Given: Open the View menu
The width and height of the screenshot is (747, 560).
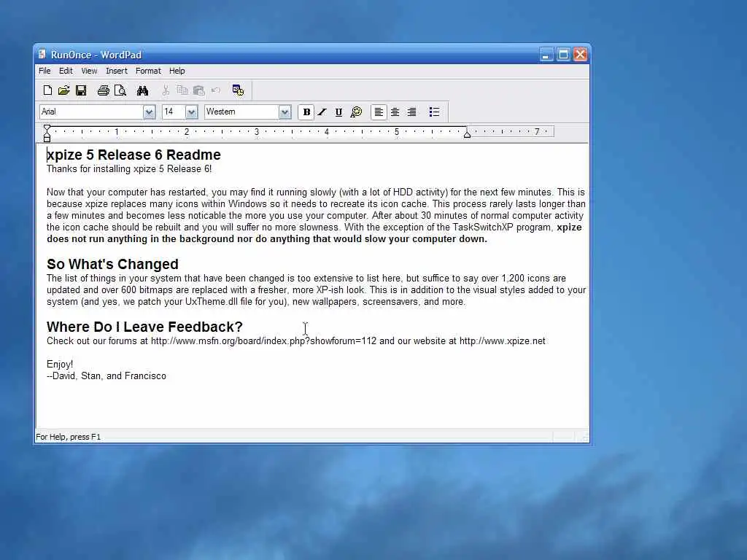Looking at the screenshot, I should tap(89, 71).
